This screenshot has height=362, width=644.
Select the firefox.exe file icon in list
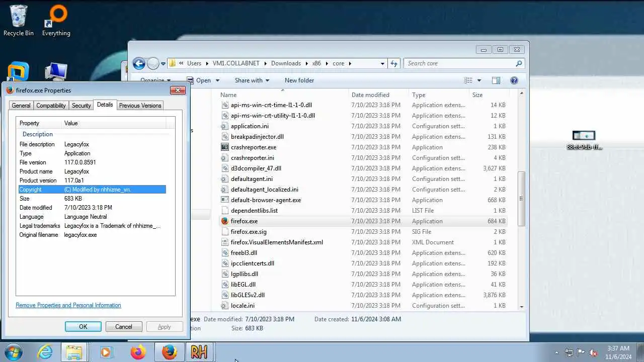(225, 221)
